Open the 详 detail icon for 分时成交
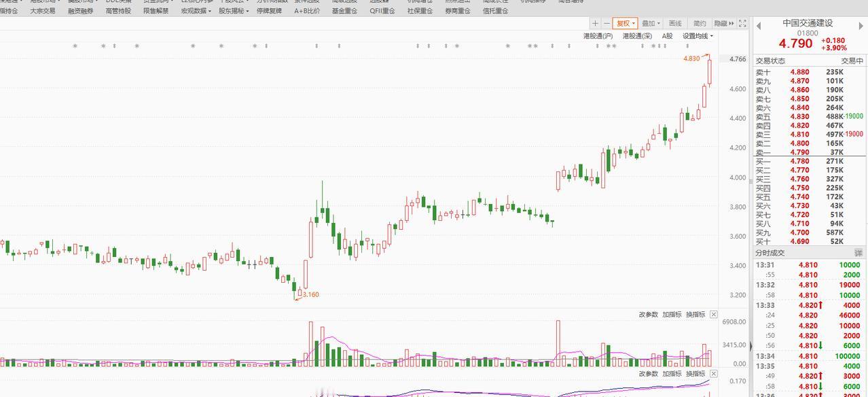 tap(858, 253)
